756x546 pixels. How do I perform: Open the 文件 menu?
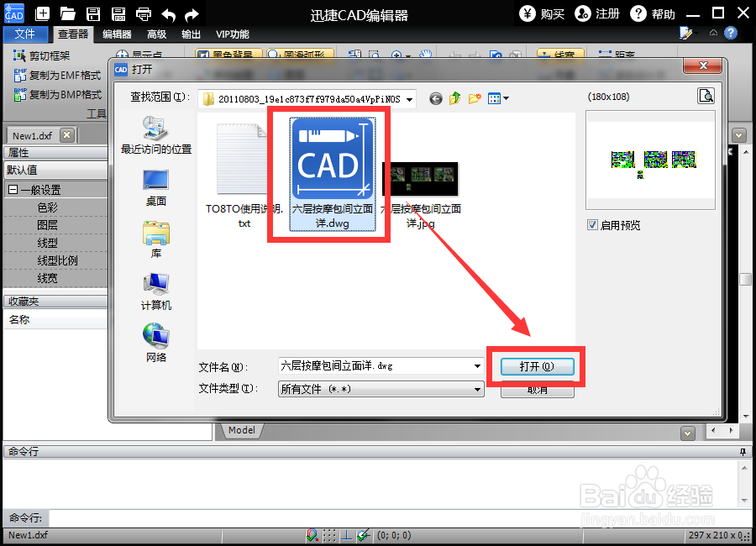(25, 34)
